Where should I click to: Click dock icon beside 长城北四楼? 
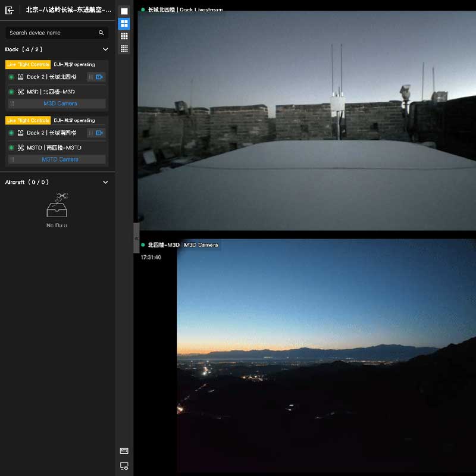click(x=20, y=77)
